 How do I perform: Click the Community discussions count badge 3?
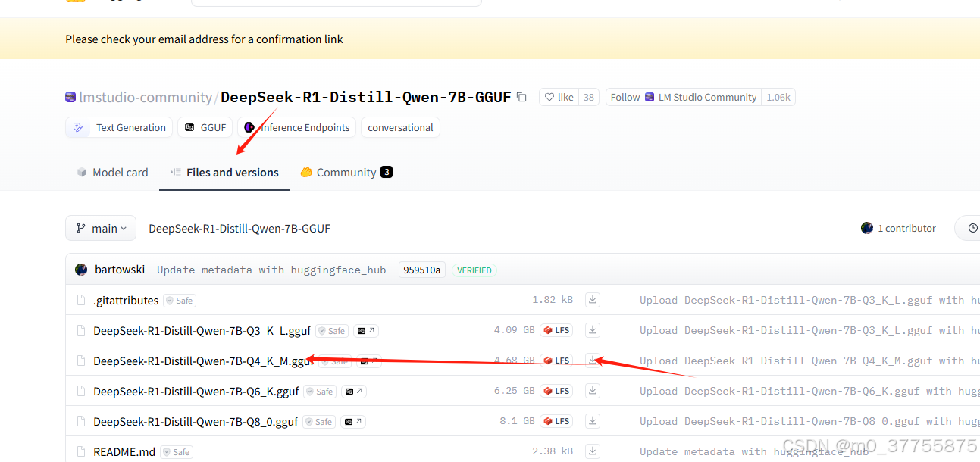click(387, 173)
